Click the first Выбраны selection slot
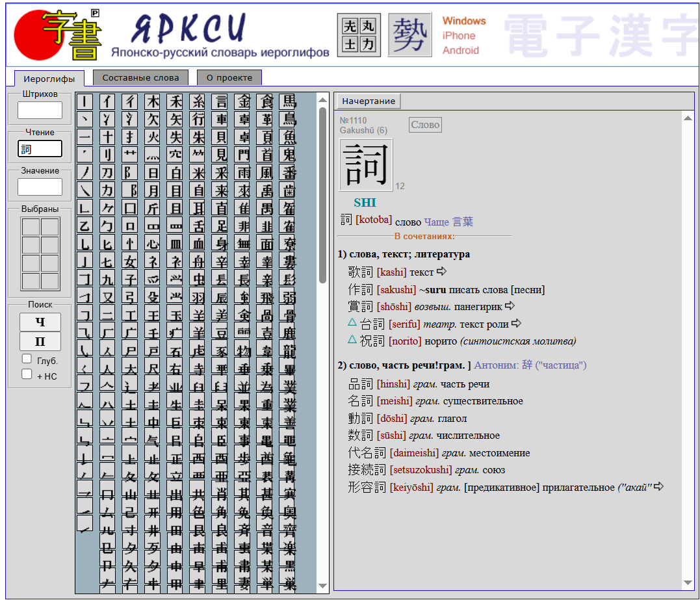The image size is (700, 600). [x=31, y=227]
